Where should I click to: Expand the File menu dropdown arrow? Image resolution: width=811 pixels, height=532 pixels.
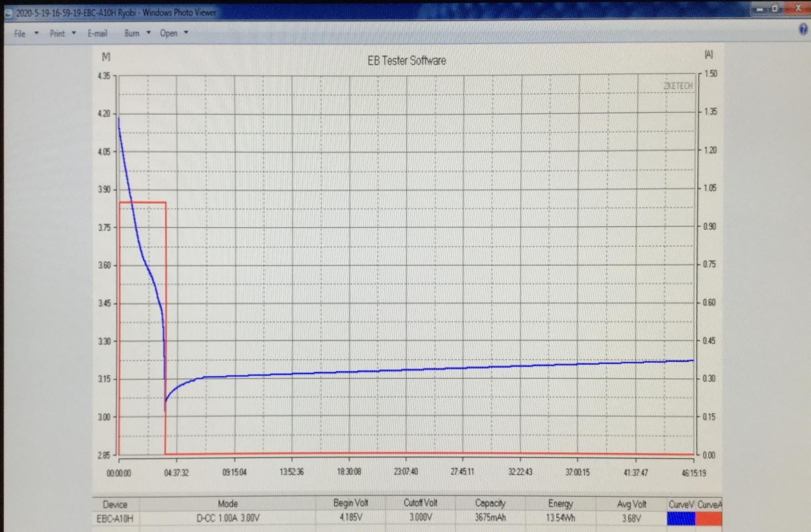[x=36, y=33]
